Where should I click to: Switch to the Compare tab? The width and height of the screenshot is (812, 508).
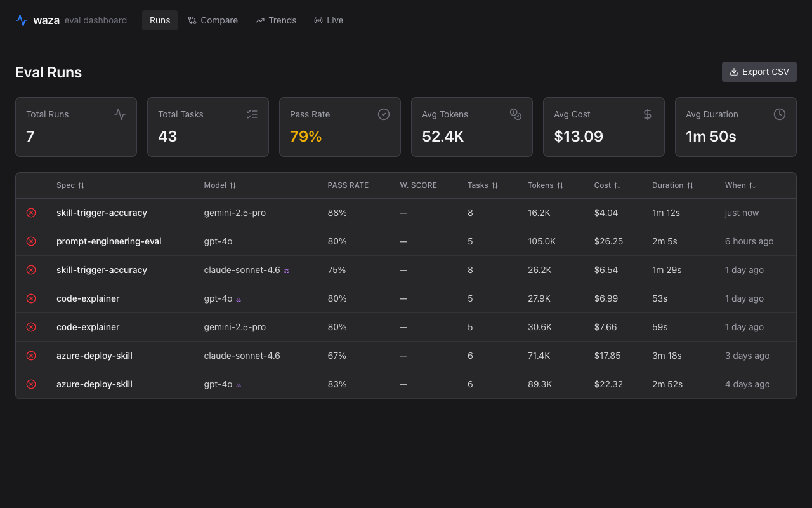click(213, 20)
